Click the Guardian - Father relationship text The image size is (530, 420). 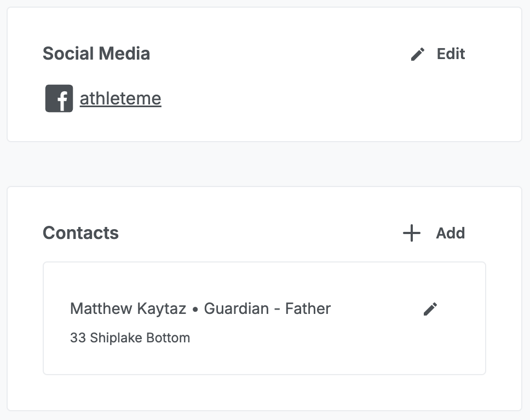point(267,308)
